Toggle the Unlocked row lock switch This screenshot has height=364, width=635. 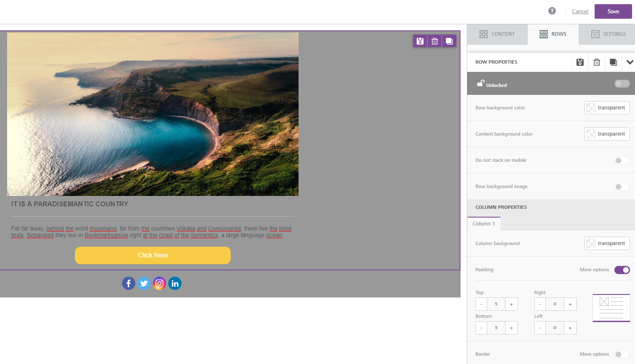(622, 84)
